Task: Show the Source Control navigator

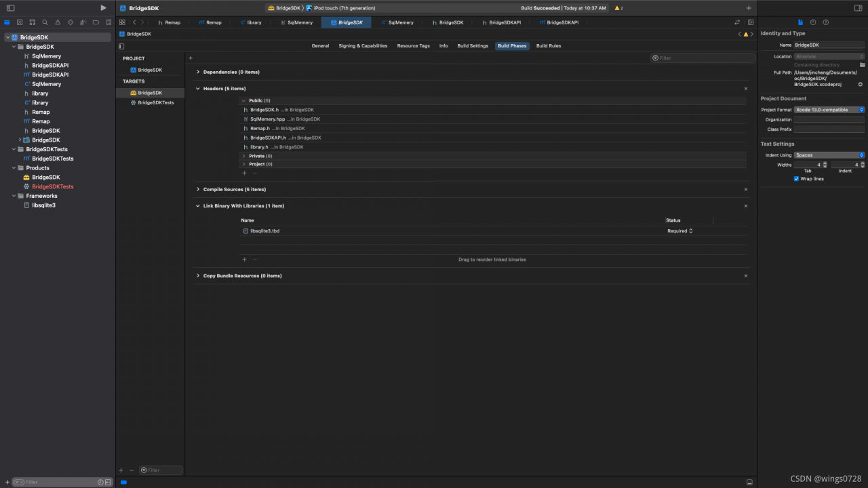Action: [19, 22]
